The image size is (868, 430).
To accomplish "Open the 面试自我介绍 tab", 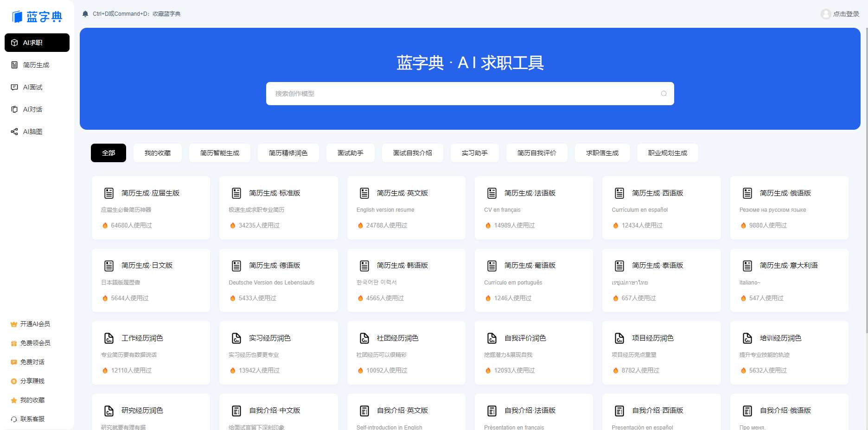I will tap(413, 153).
